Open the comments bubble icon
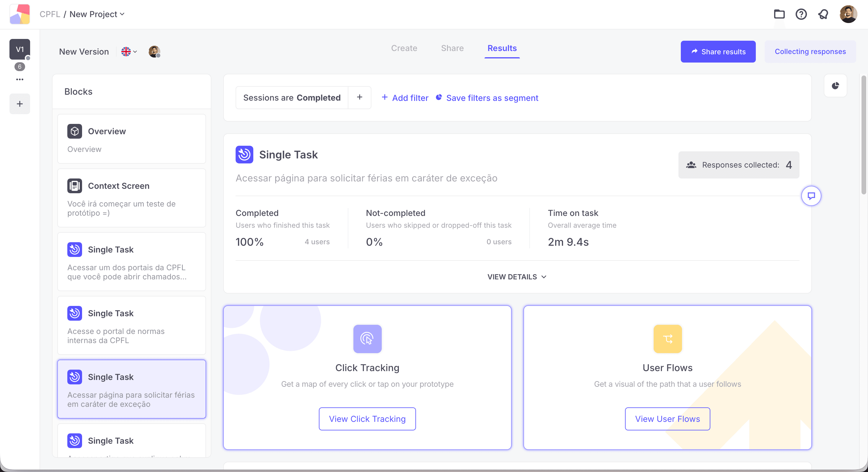This screenshot has height=472, width=868. (811, 196)
